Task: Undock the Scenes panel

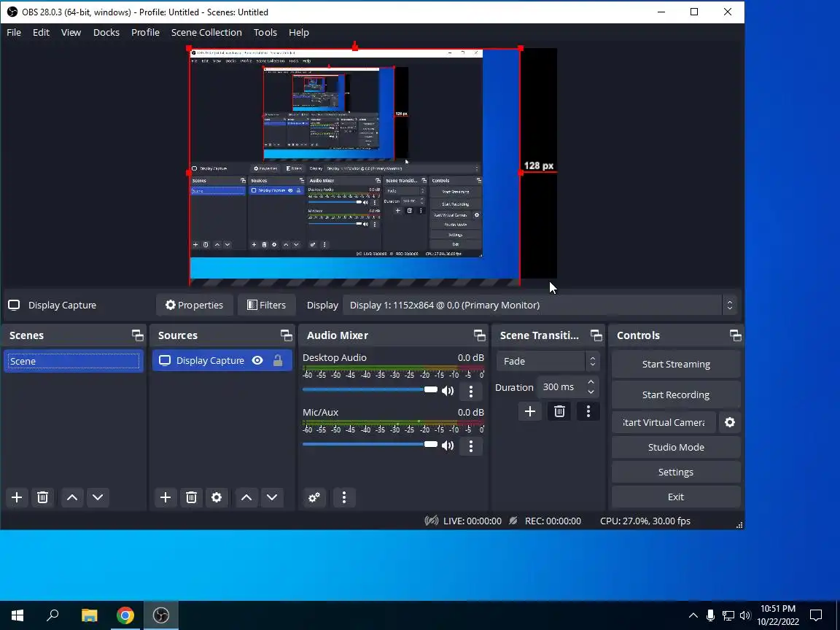Action: point(138,335)
